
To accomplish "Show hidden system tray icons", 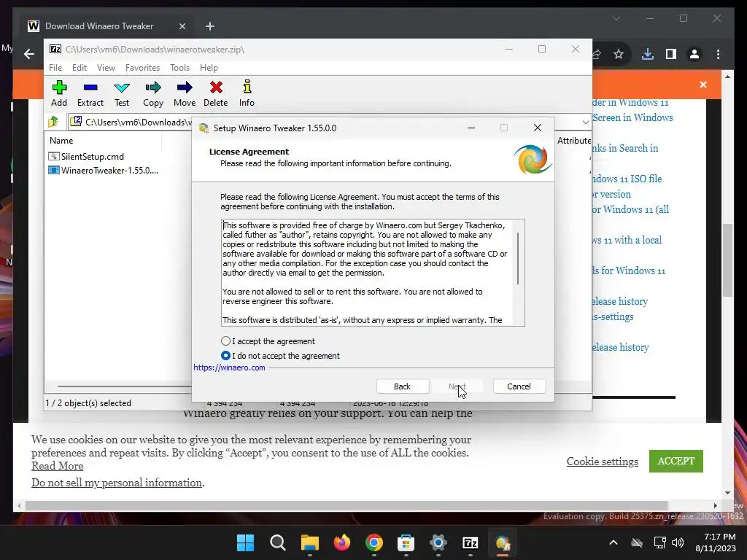I will tap(614, 542).
